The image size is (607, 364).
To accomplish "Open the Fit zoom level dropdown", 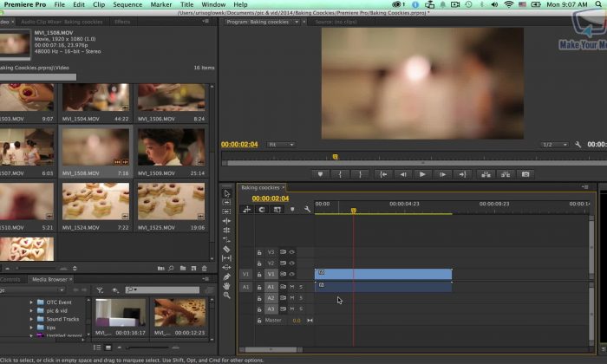I will (280, 145).
